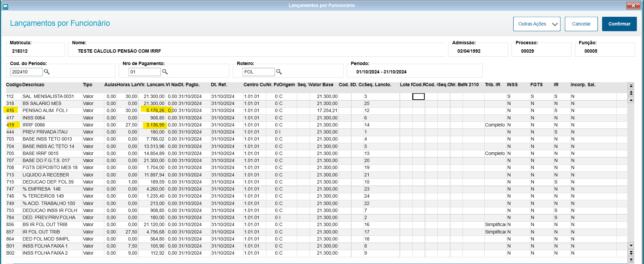Jump to first row using grid top arrow
Screen dimensions: 644x264
[x=631, y=86]
